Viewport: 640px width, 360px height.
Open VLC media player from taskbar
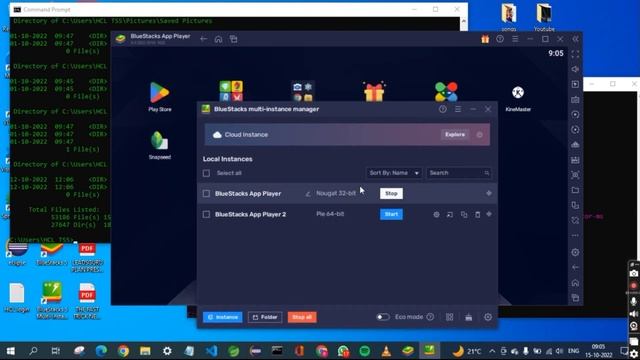[x=386, y=351]
